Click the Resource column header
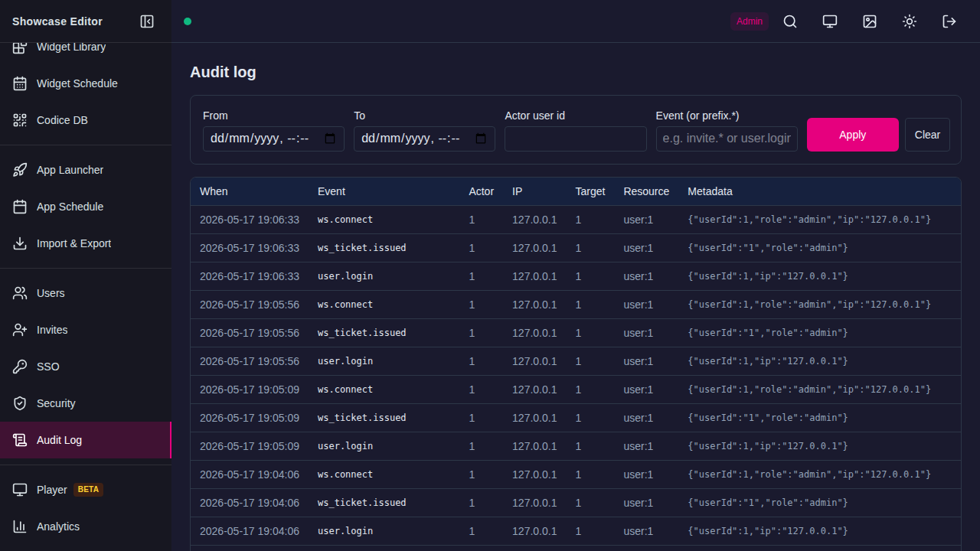Screen dimensions: 980x551 click(646, 191)
